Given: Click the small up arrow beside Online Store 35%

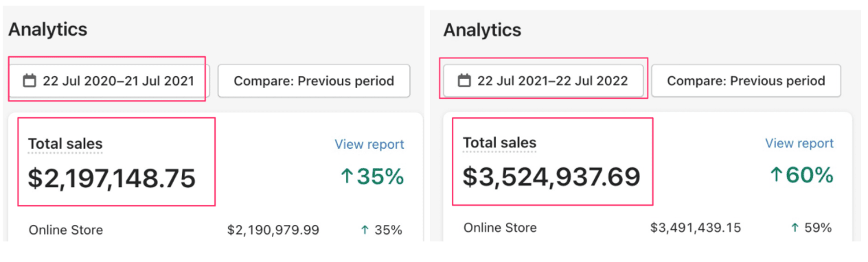Looking at the screenshot, I should [365, 230].
